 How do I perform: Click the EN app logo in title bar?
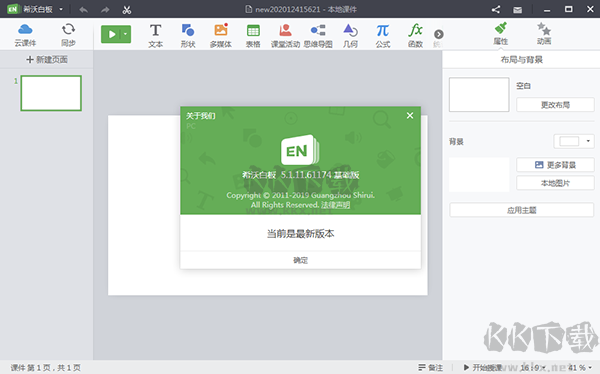tap(13, 9)
